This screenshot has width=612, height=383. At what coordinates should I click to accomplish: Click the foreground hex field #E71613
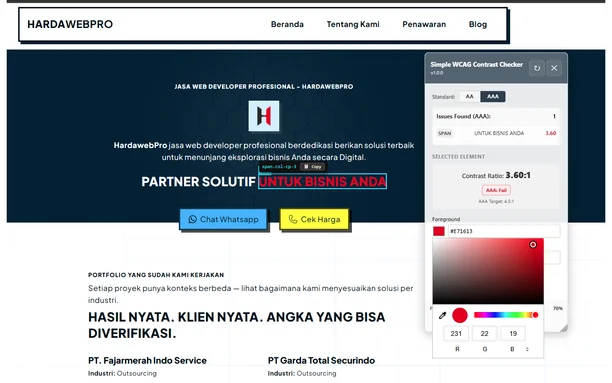click(503, 231)
